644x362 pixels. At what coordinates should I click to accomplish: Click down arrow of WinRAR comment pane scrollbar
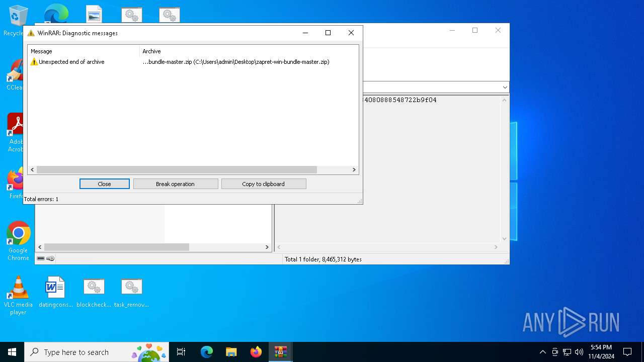504,239
